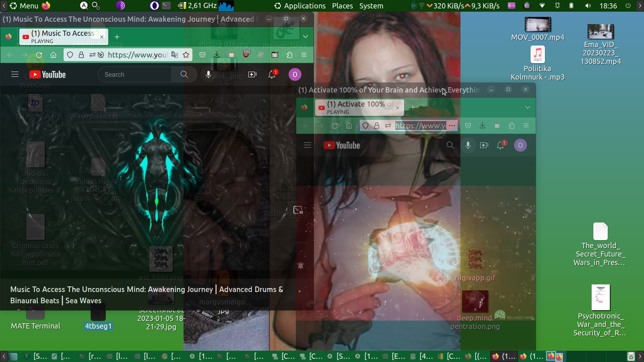This screenshot has width=644, height=362.
Task: Open the Extensions puzzle icon in the Activate 100% window
Action: pyautogui.click(x=512, y=125)
